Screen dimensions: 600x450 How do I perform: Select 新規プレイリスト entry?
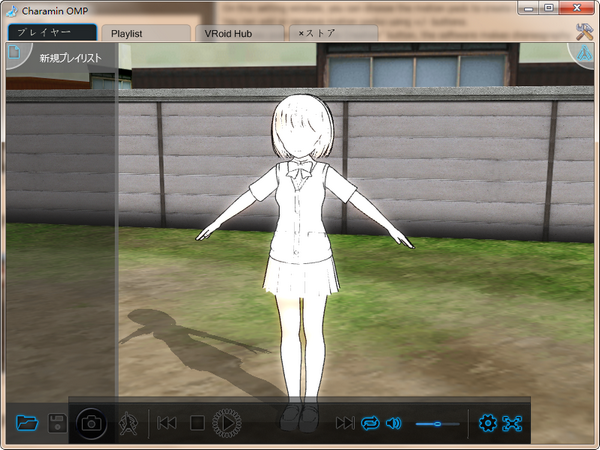(71, 58)
